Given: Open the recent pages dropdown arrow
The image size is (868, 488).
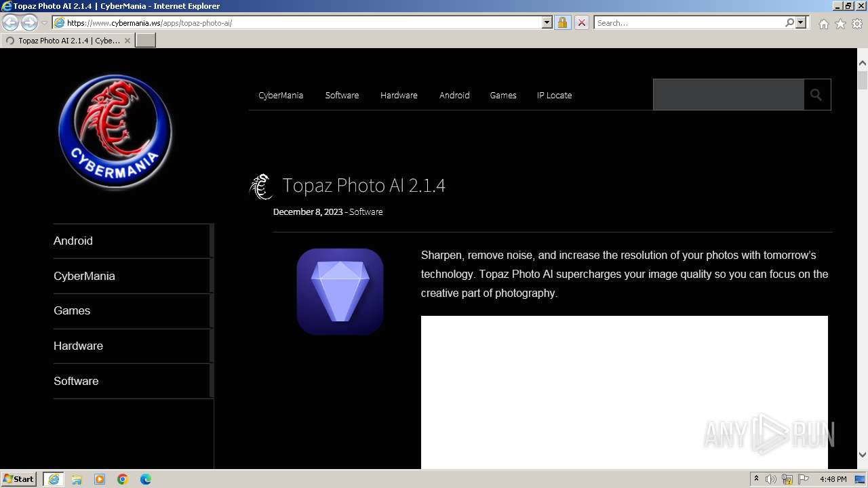Looking at the screenshot, I should tap(44, 23).
